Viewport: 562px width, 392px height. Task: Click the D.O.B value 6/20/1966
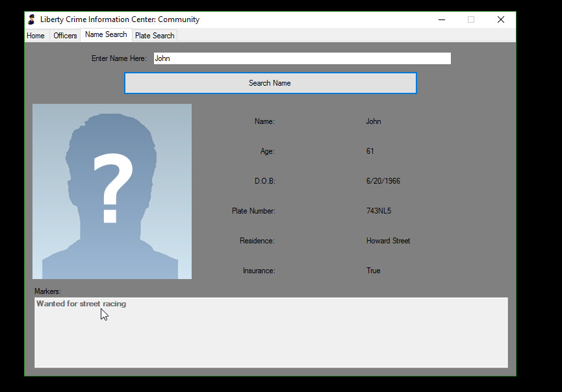(x=383, y=181)
